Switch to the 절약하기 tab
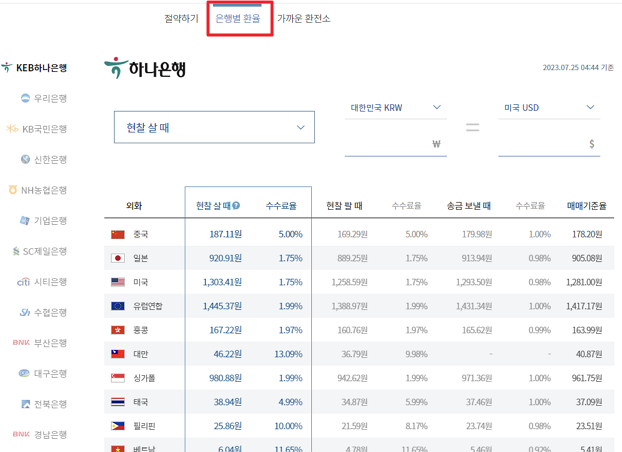Viewport: 622px width, 452px height. pos(181,19)
